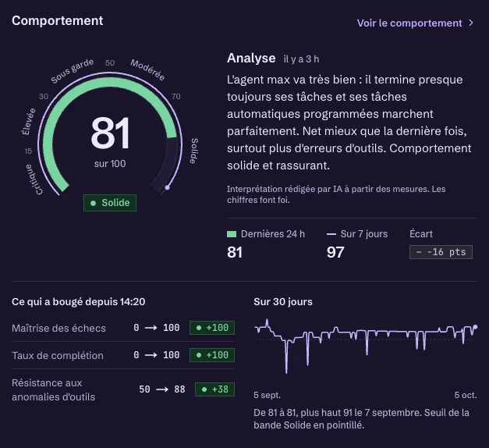Screen dimensions: 489x448
Task: Click the gauge tick value '70'
Action: 176,97
